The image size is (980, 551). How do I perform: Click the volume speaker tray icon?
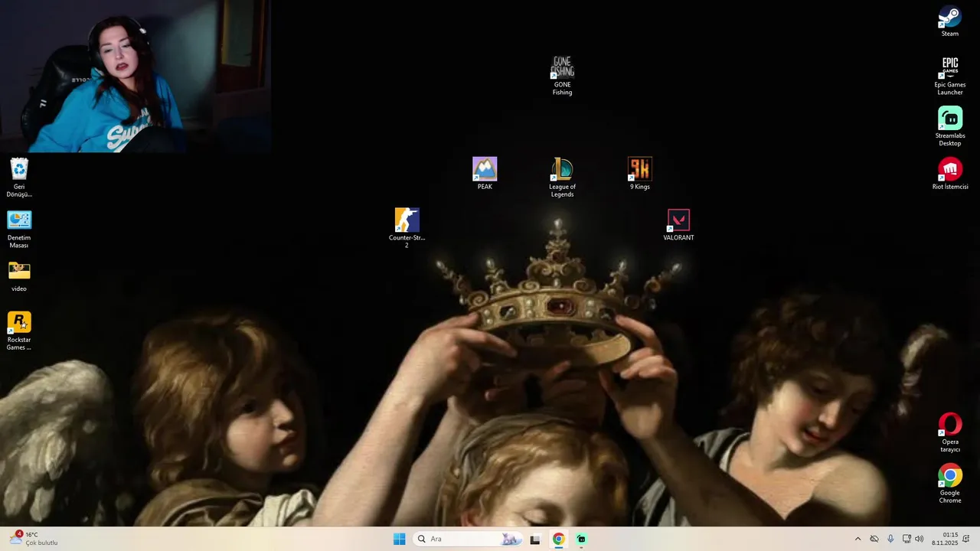pos(920,539)
